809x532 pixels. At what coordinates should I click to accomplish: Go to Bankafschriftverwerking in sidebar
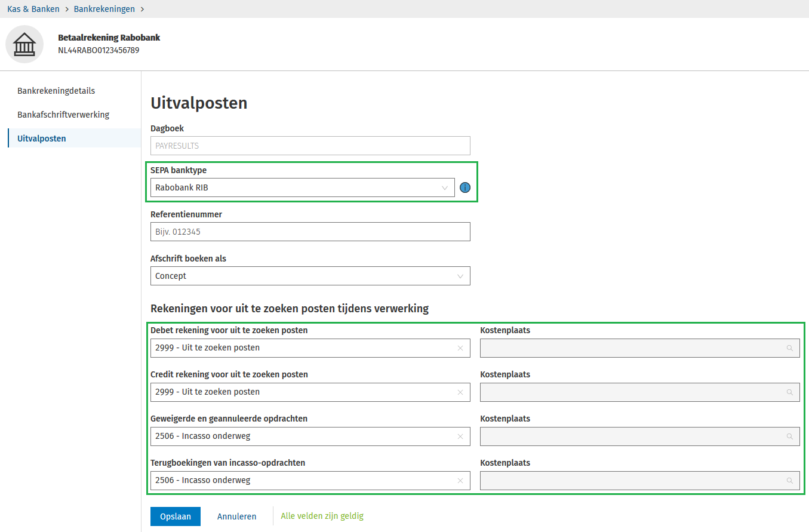[x=63, y=115]
